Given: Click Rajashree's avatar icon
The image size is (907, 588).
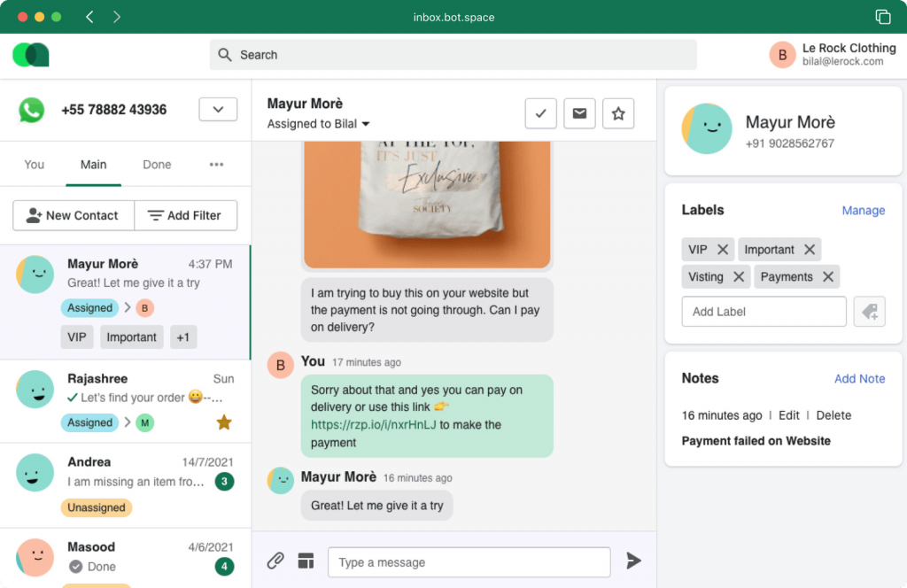Looking at the screenshot, I should (35, 389).
